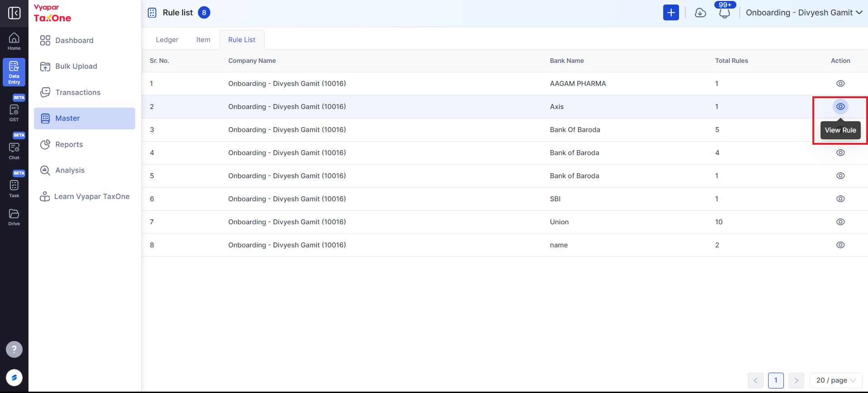Open the help question mark button

(14, 349)
